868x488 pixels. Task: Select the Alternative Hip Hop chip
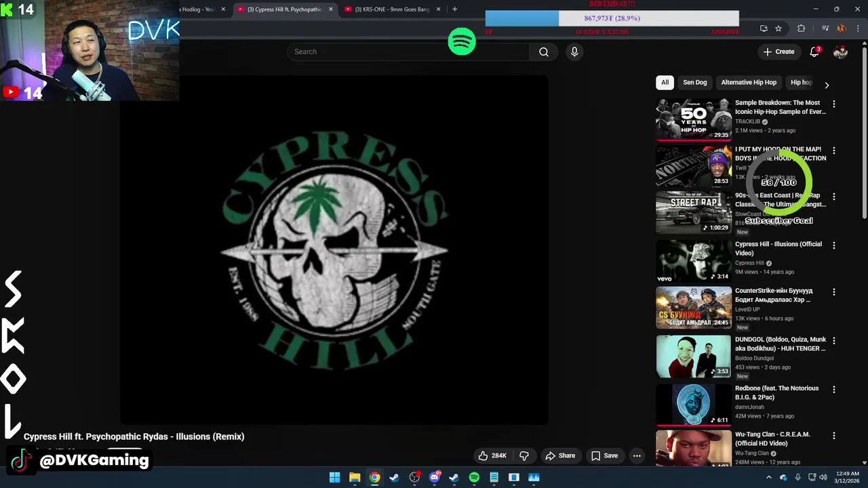point(749,83)
